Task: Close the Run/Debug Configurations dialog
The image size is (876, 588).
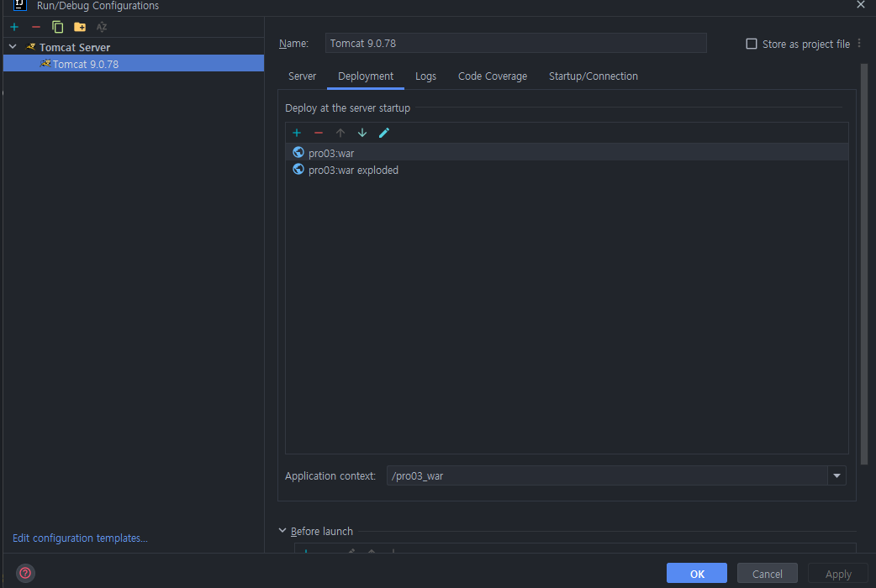Action: pos(861,5)
